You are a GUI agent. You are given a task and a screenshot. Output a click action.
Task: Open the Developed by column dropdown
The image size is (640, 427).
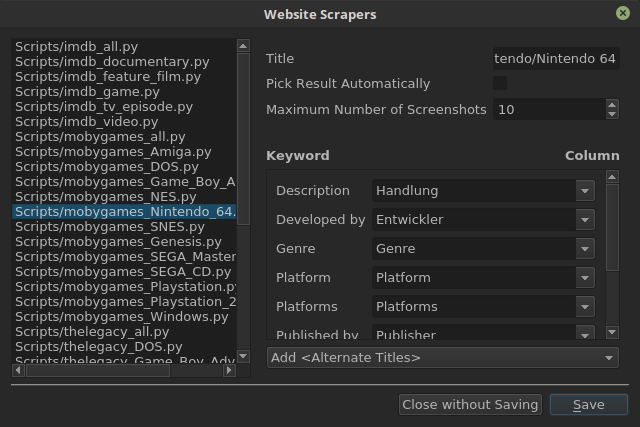(x=585, y=220)
